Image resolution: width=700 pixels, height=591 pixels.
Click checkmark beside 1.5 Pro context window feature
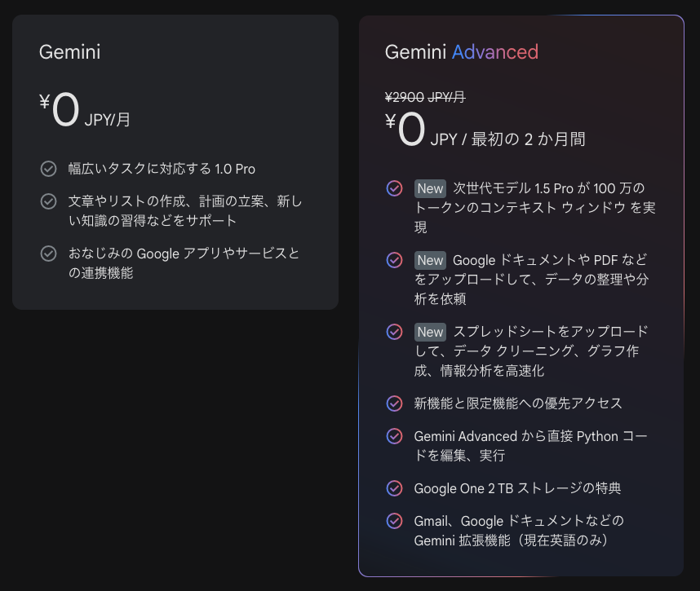point(394,188)
